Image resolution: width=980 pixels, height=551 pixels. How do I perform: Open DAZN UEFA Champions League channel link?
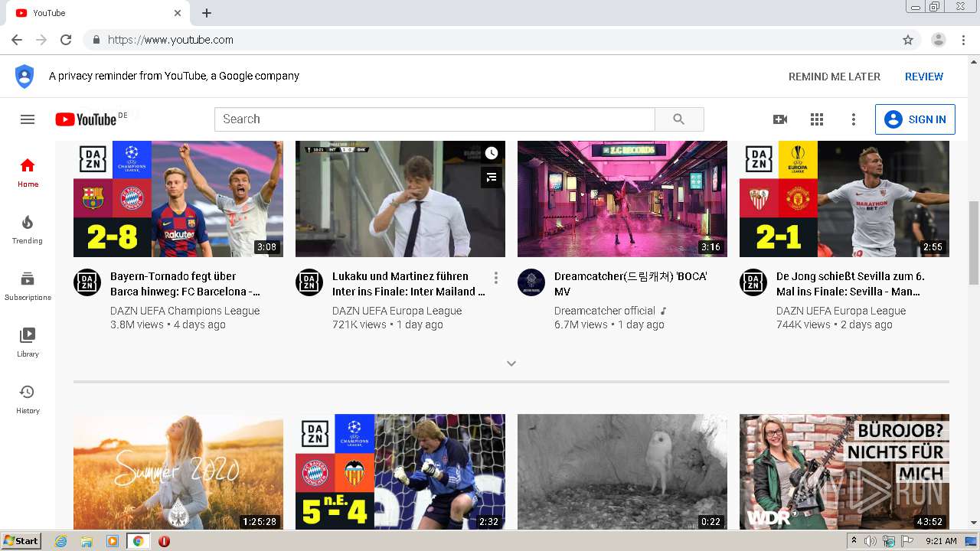(185, 311)
